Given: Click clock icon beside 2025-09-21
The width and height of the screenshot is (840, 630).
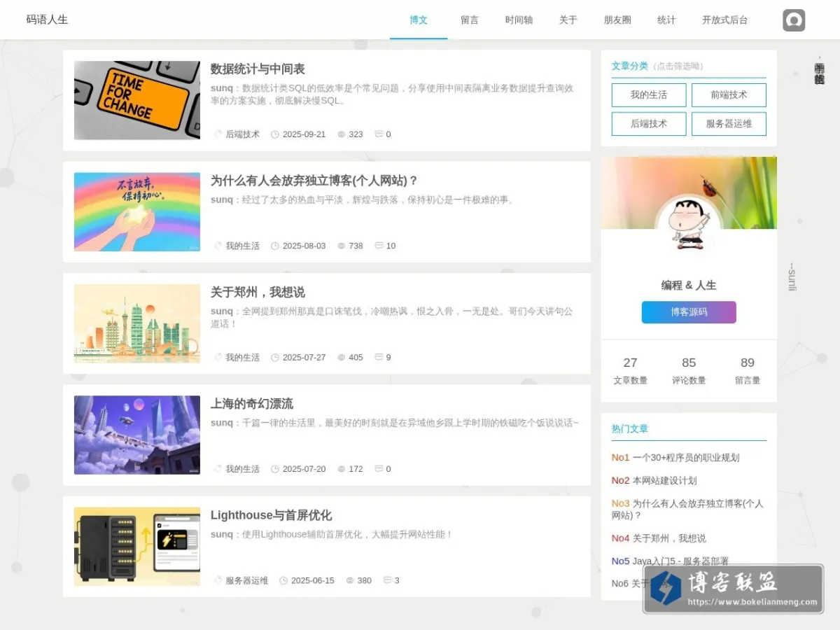Looking at the screenshot, I should 275,134.
